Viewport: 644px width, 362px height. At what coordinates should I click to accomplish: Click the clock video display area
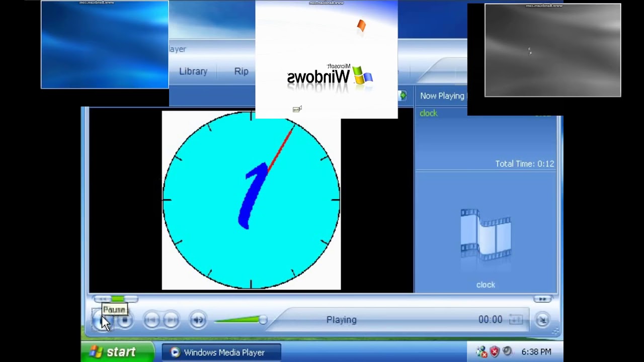251,200
